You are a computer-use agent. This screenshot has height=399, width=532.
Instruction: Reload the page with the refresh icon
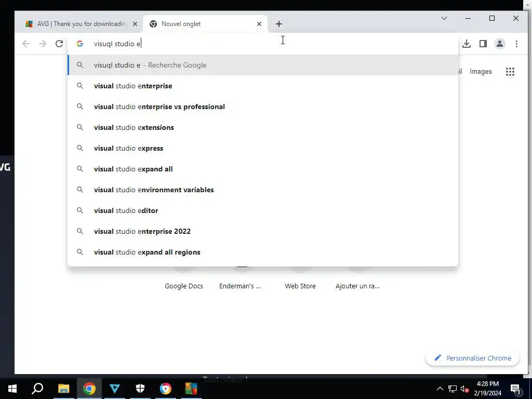[x=59, y=44]
